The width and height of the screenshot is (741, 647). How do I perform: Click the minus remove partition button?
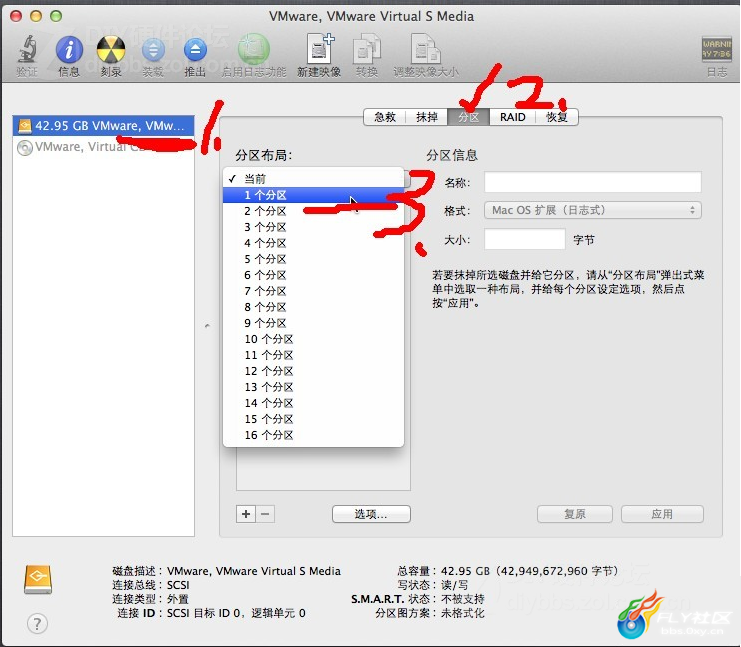pos(265,514)
